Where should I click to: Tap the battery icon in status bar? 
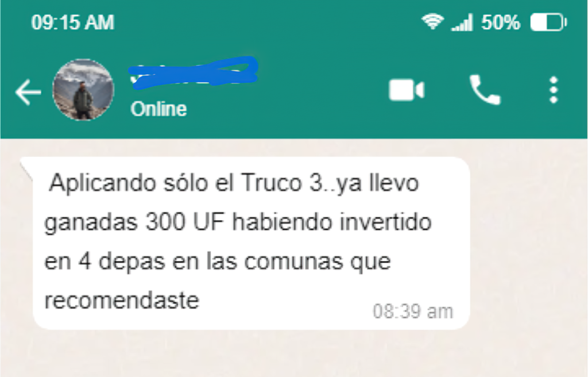pyautogui.click(x=548, y=22)
